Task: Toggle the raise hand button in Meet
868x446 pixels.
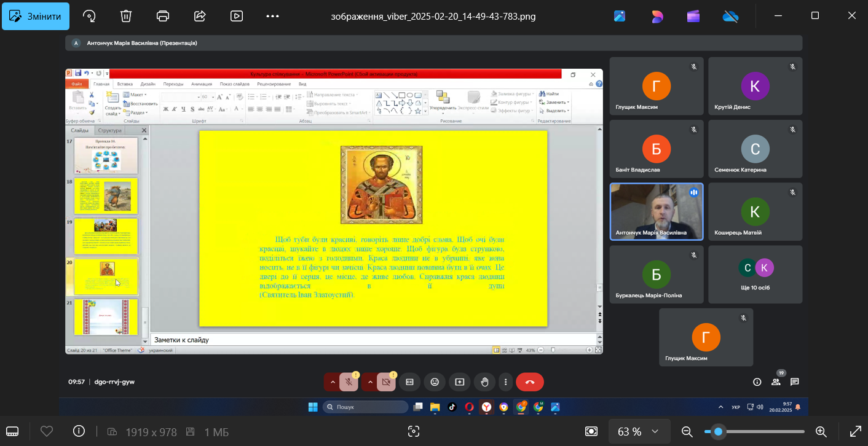Action: pyautogui.click(x=484, y=382)
